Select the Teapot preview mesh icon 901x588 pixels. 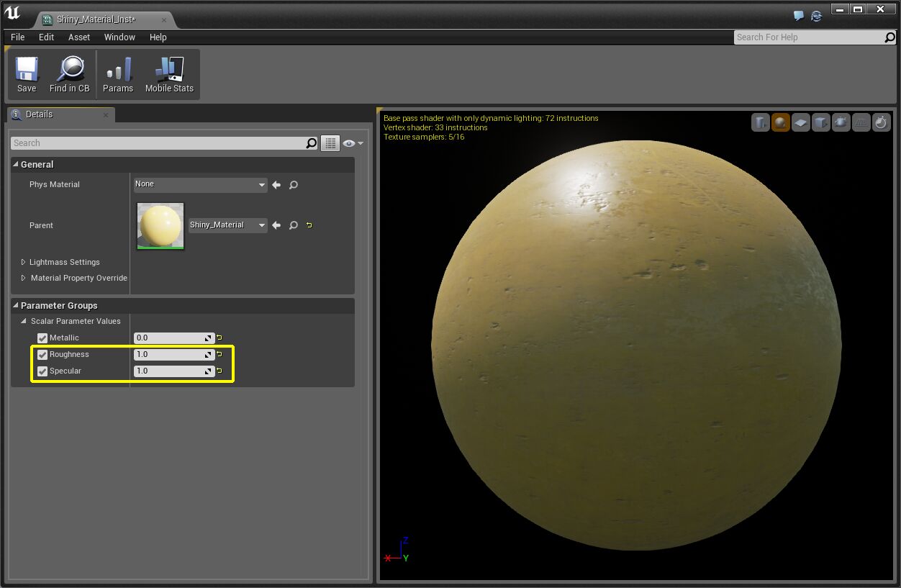click(841, 122)
